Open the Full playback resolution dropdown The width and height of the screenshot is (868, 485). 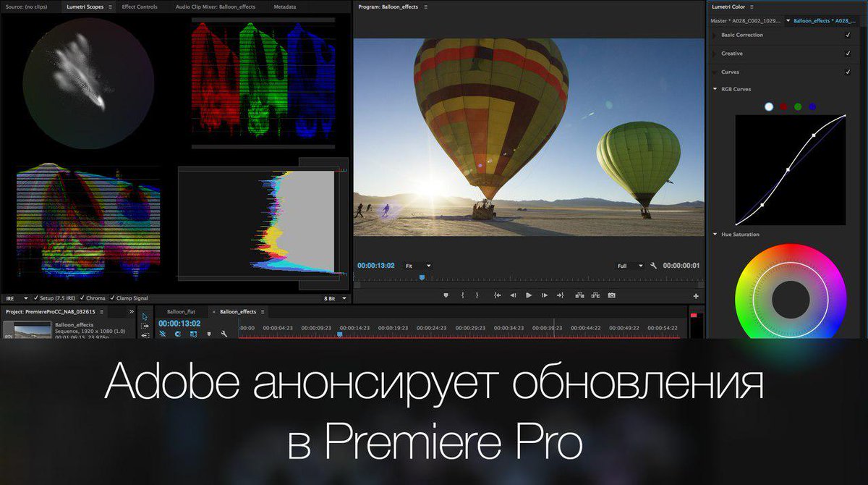click(629, 266)
